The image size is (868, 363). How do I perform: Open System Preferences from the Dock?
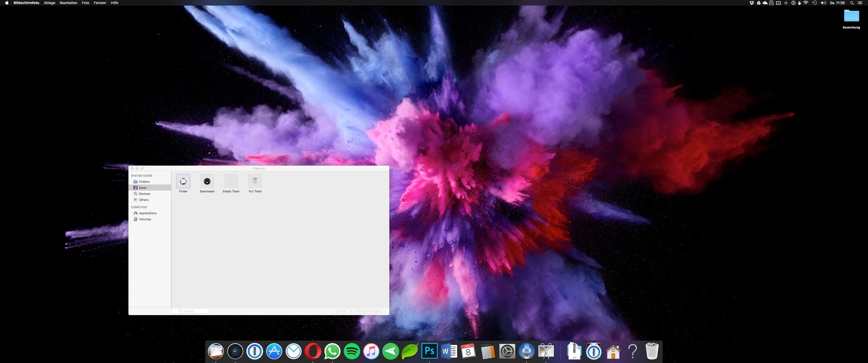point(507,351)
